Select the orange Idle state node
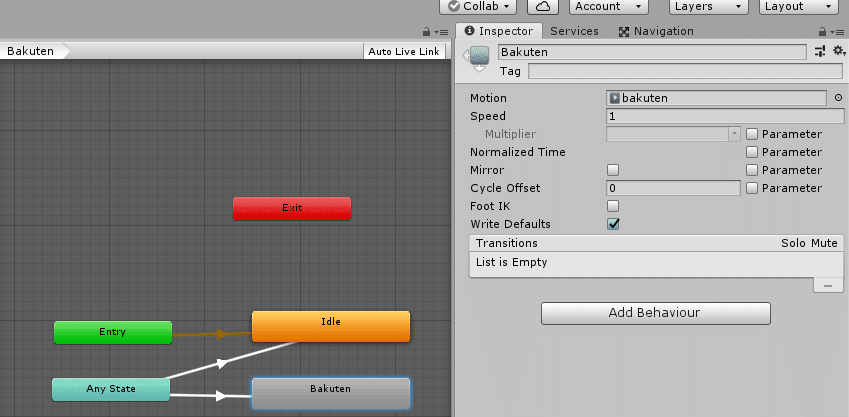This screenshot has height=417, width=849. click(x=331, y=326)
